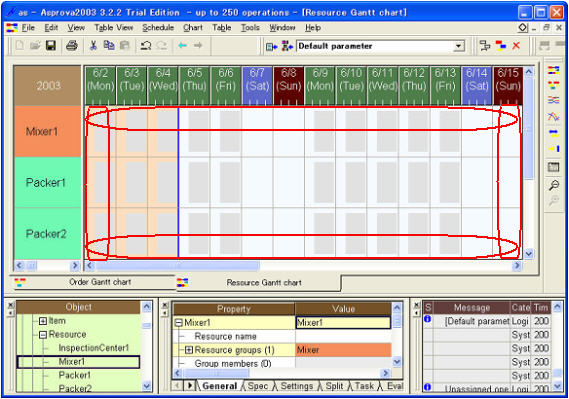Switch to the Settings property tab
The height and width of the screenshot is (399, 569).
click(x=296, y=386)
